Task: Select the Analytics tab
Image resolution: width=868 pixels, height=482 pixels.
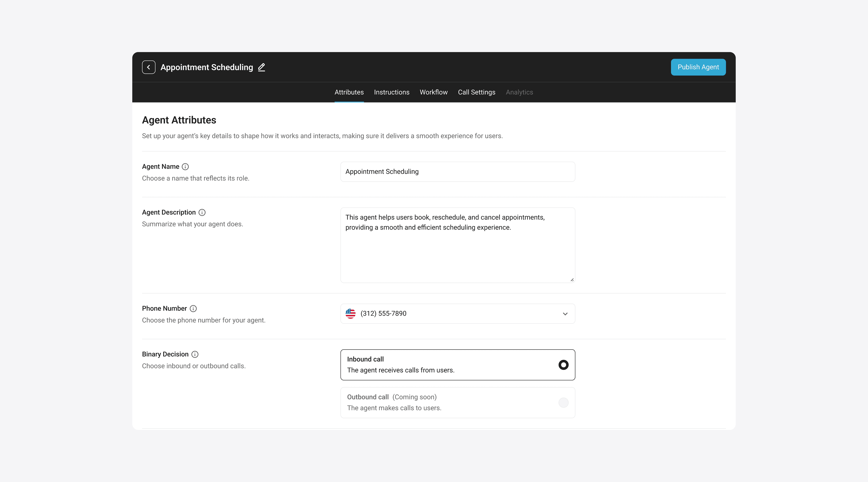Action: pos(519,92)
